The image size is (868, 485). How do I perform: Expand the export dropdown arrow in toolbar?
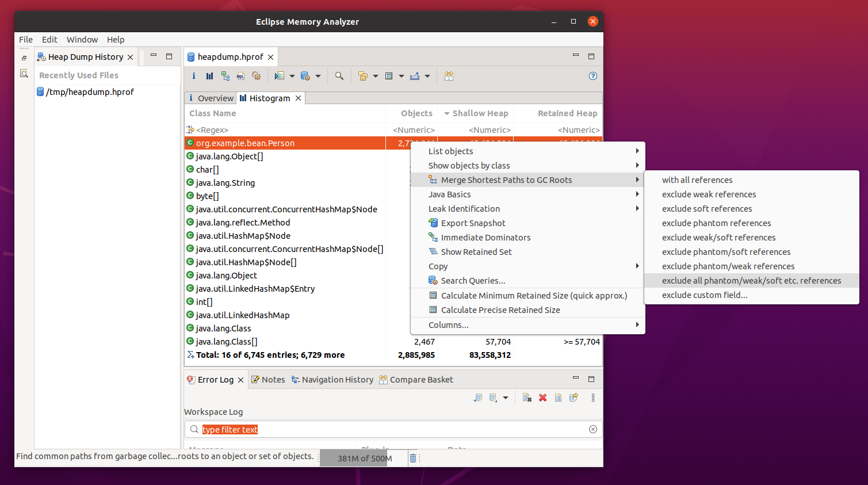coord(427,76)
